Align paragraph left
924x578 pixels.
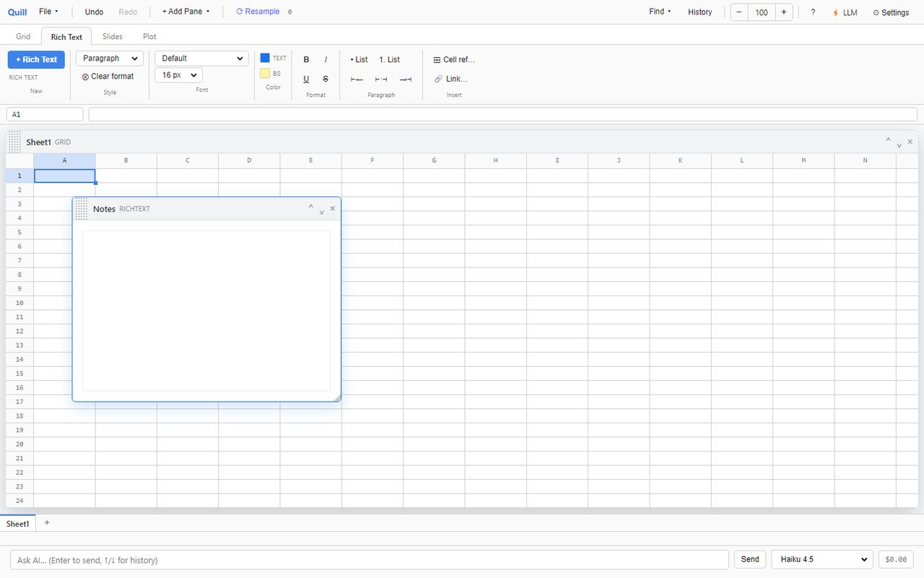click(357, 79)
